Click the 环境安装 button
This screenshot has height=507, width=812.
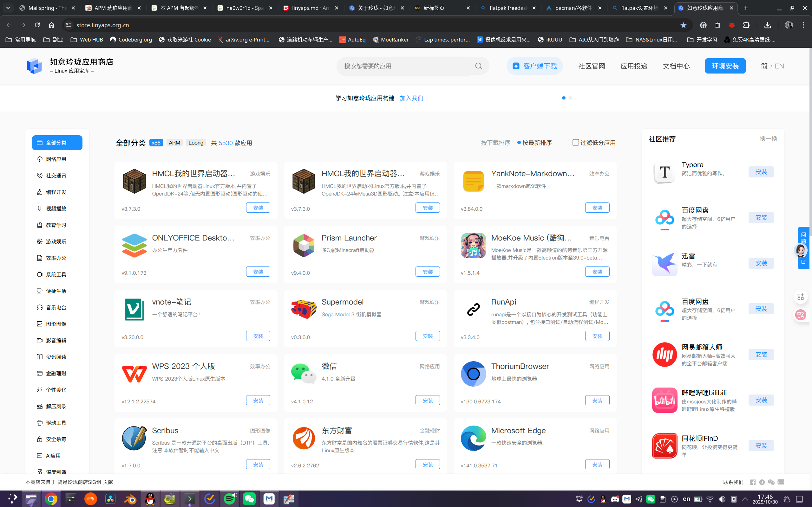pos(725,66)
